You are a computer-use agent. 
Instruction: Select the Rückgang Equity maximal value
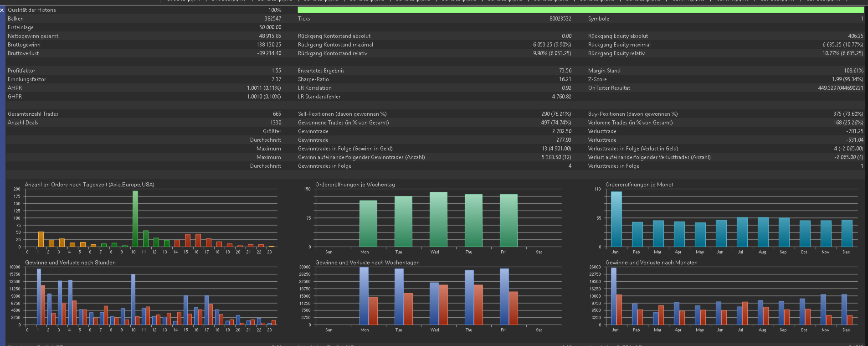842,45
